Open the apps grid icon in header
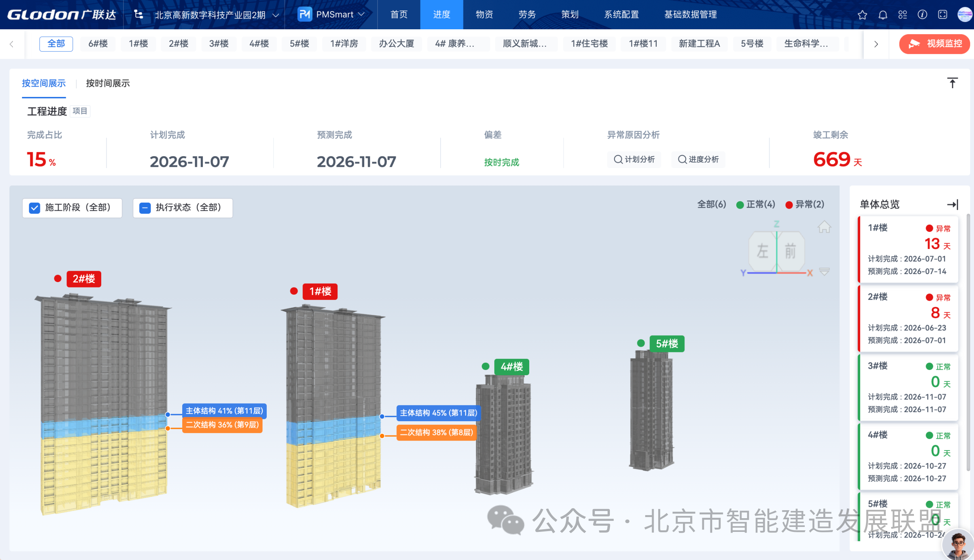This screenshot has width=974, height=560. tap(902, 14)
